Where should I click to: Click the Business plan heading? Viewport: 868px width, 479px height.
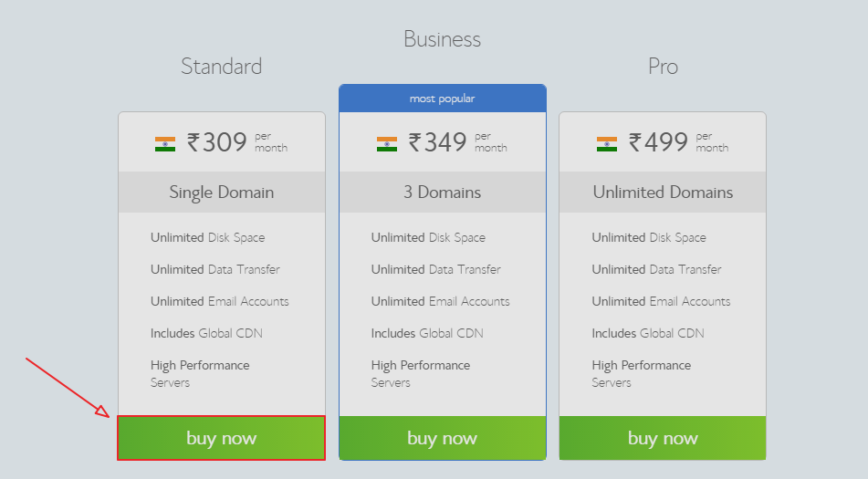tap(443, 39)
